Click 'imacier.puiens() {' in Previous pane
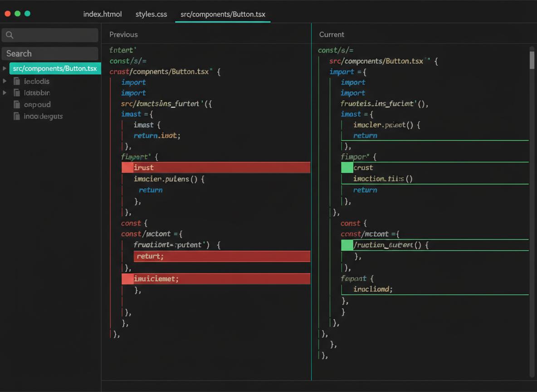The image size is (537, 392). (169, 179)
